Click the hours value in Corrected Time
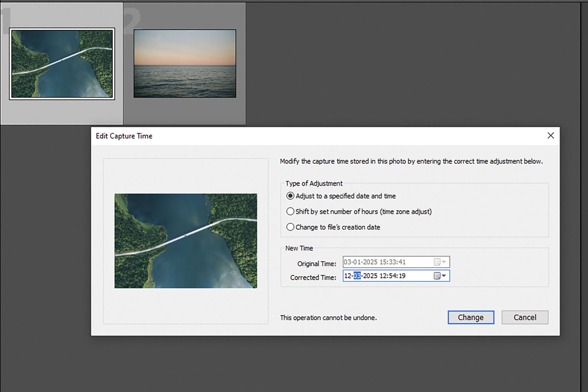This screenshot has width=588, height=392. coord(383,276)
